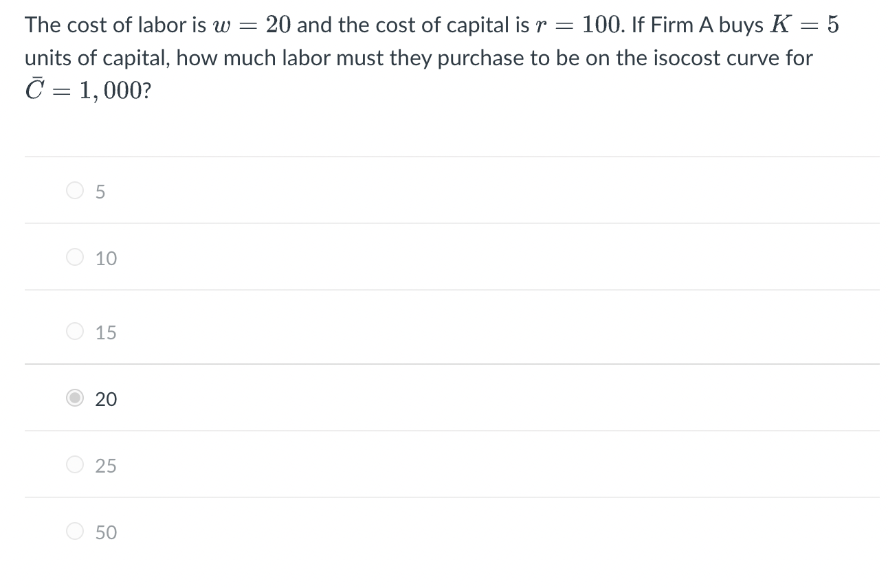Select the radio button for answer 50
Screen dimensions: 888x588
(x=75, y=531)
